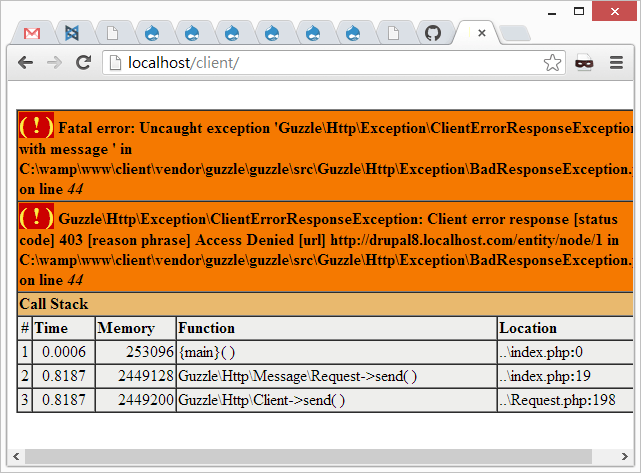Screen dimensions: 641x473
Task: Click the browser Forward arrow
Action: [54, 63]
